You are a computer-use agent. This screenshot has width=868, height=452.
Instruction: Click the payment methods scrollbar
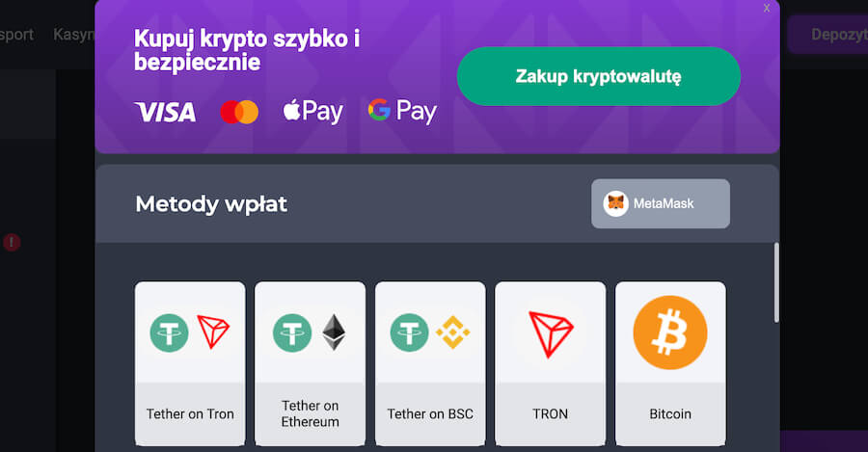(776, 282)
